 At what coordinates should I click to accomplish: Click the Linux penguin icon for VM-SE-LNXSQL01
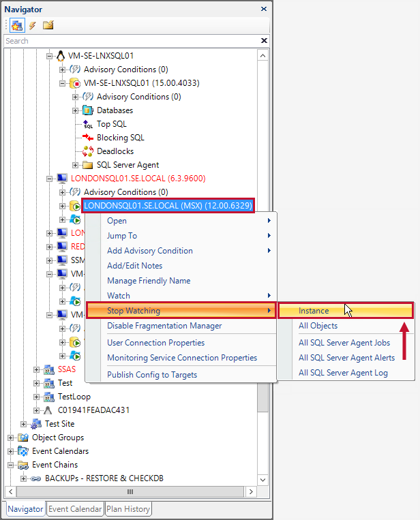click(x=61, y=56)
